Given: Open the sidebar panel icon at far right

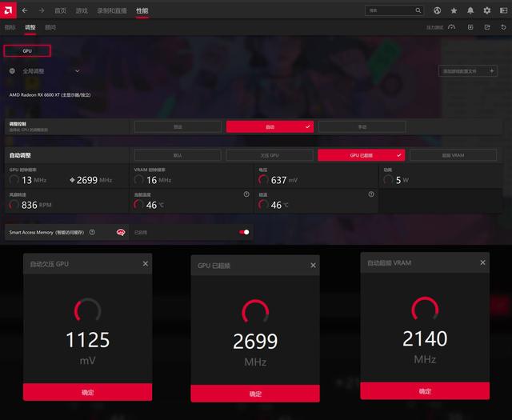Looking at the screenshot, I should [x=504, y=10].
